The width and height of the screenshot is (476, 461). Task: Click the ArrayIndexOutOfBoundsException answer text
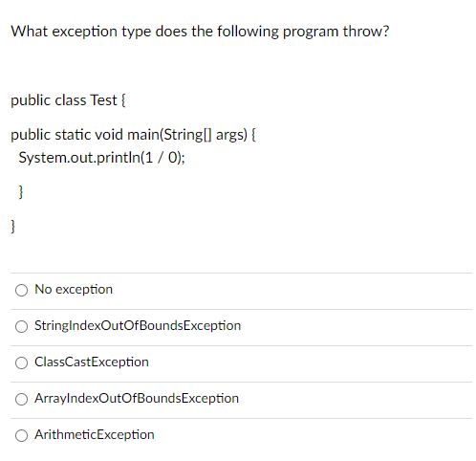(137, 399)
